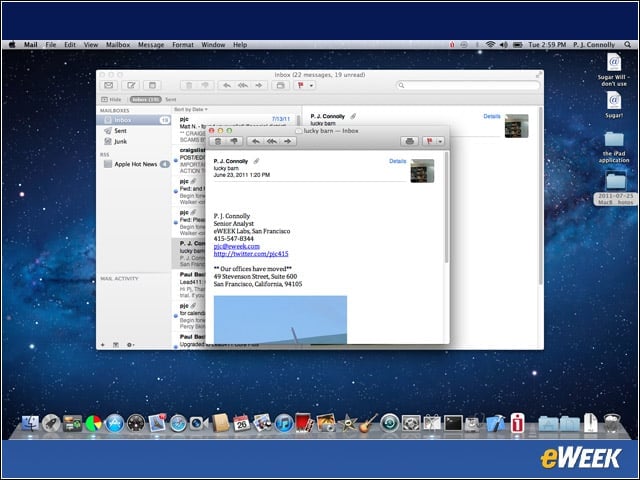Open Trash in the Dock

tap(611, 423)
